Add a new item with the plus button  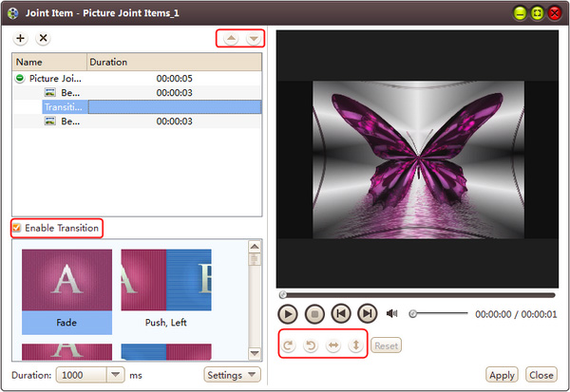(x=20, y=38)
